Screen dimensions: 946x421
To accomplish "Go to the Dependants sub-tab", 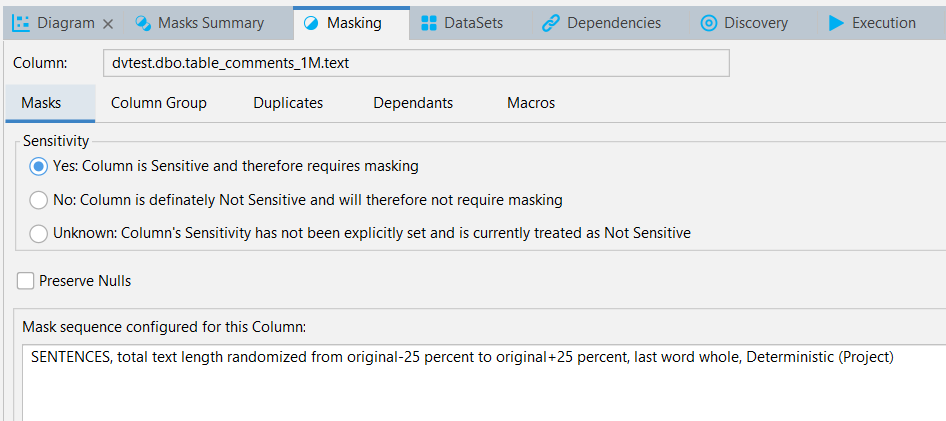I will (413, 103).
